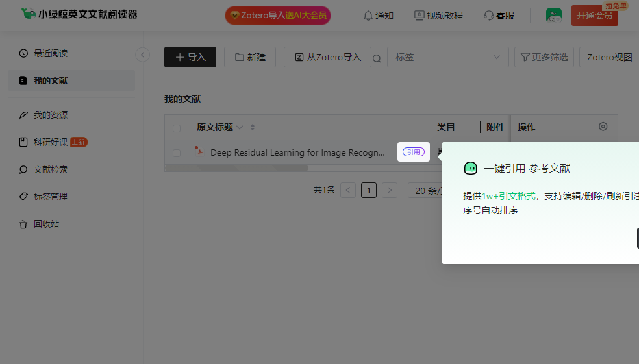Click the 新建 new folder button
Screen dimensions: 639x364
250,57
